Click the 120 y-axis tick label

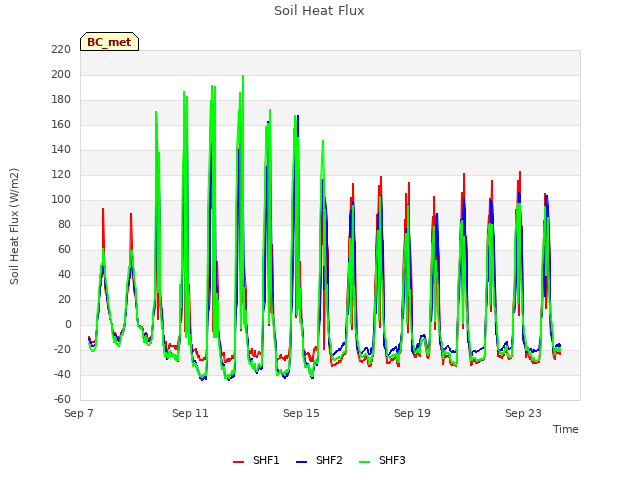click(61, 174)
